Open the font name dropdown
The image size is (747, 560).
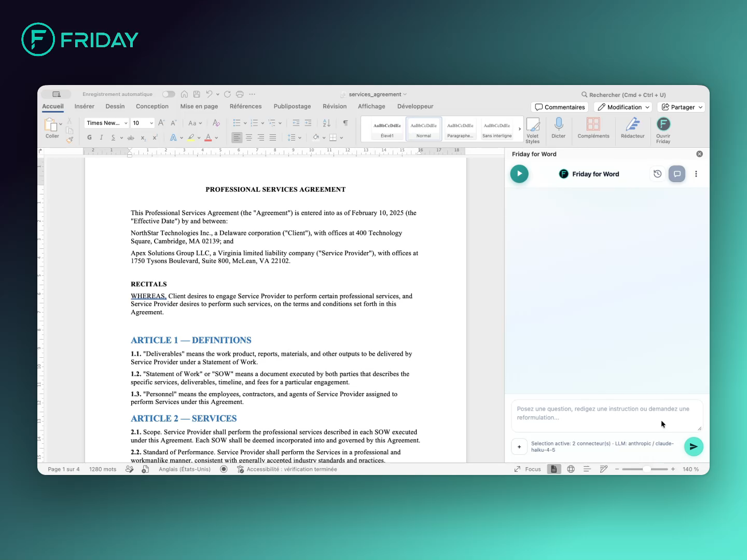pyautogui.click(x=126, y=123)
